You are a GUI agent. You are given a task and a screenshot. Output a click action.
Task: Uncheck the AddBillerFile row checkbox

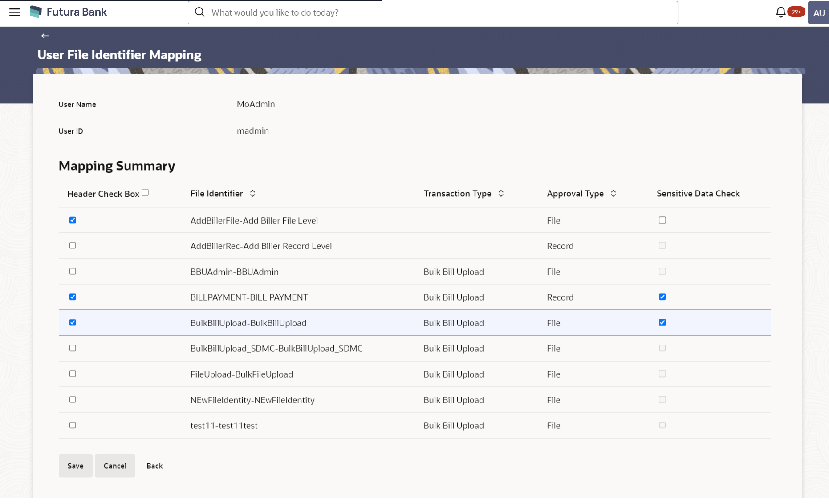(73, 220)
